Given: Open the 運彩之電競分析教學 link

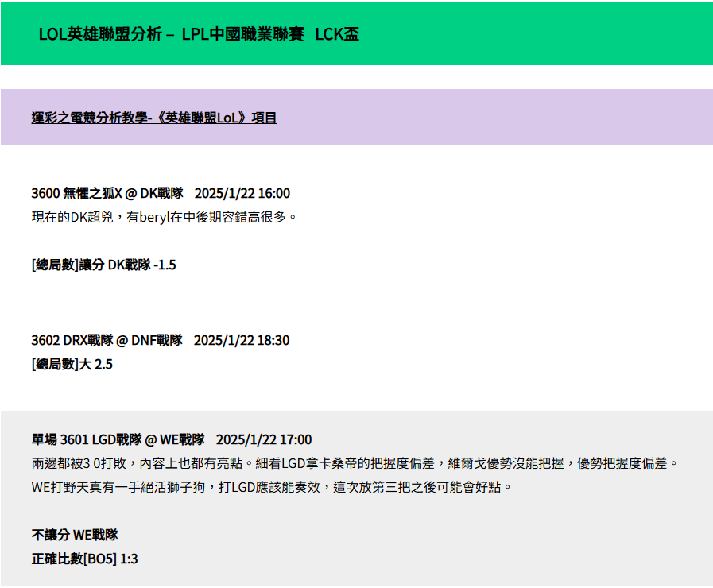Looking at the screenshot, I should point(154,118).
